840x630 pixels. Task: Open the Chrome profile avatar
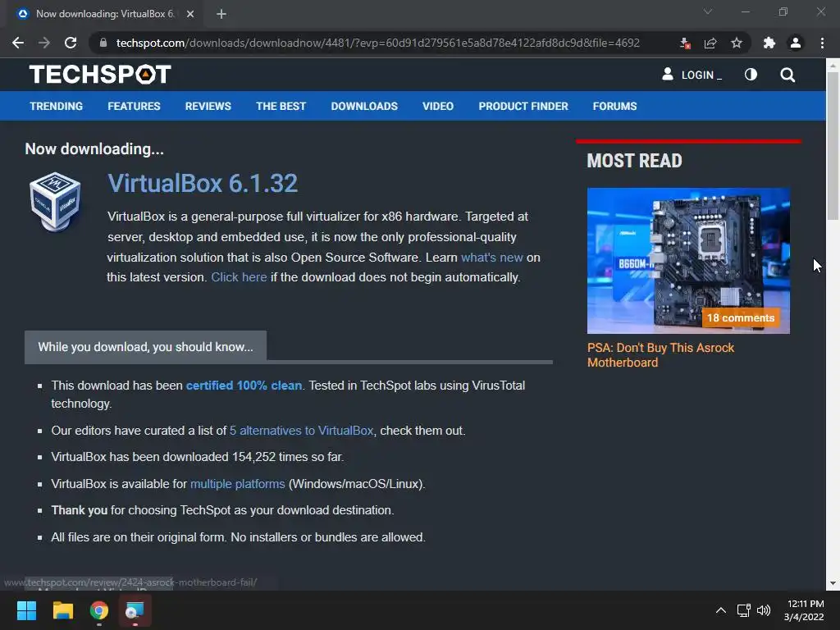click(x=796, y=43)
